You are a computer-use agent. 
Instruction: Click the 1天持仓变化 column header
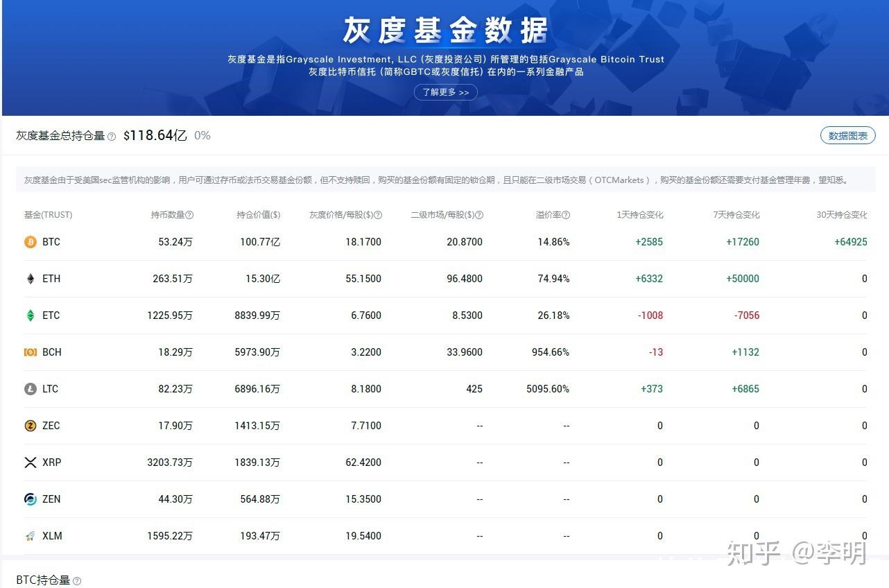(x=640, y=215)
